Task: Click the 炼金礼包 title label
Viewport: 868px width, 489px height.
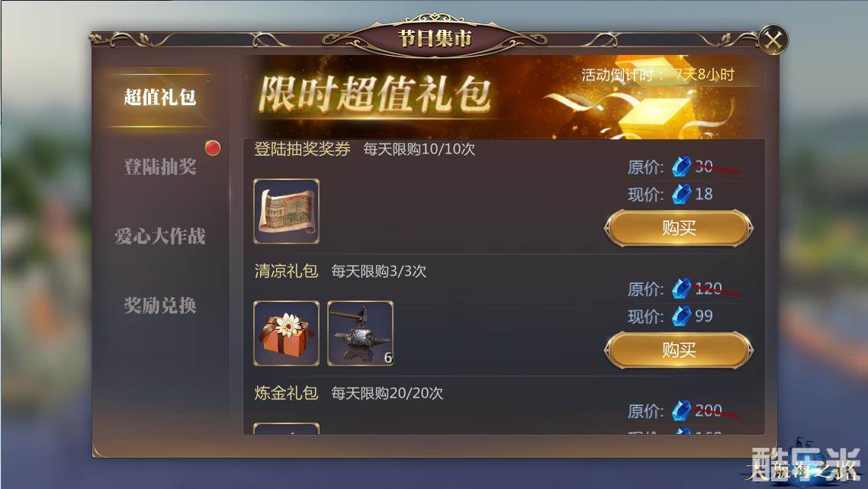Action: point(286,393)
